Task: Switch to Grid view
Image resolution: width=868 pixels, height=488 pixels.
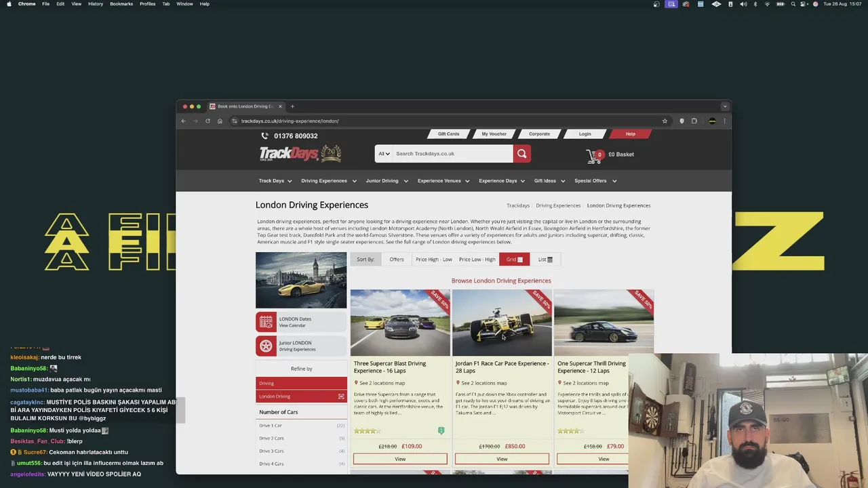Action: (515, 260)
